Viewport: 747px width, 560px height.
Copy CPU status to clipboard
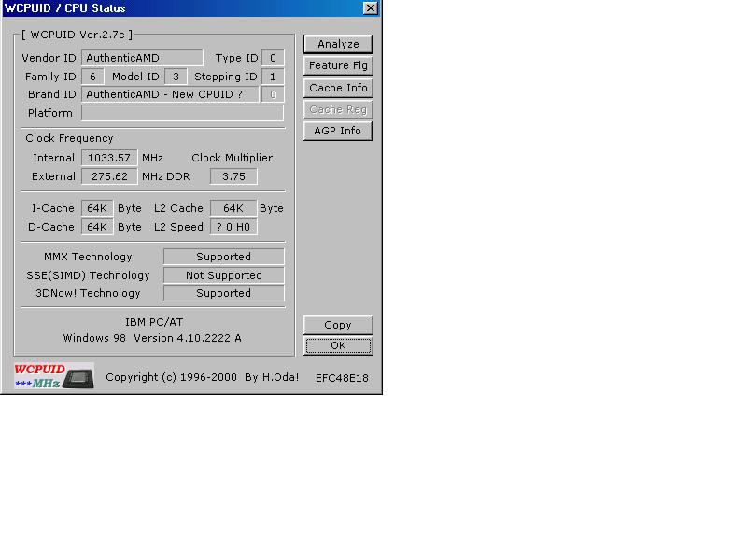point(338,325)
